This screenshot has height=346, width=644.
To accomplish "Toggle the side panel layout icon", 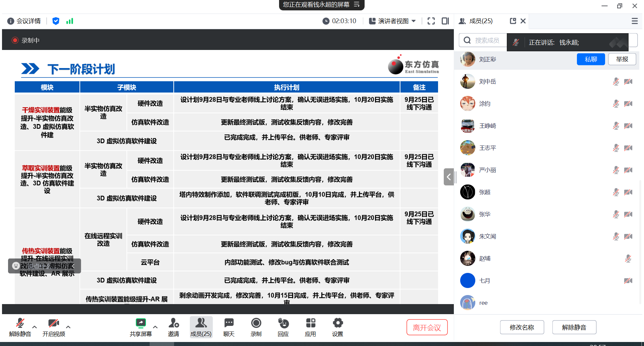I will point(445,21).
